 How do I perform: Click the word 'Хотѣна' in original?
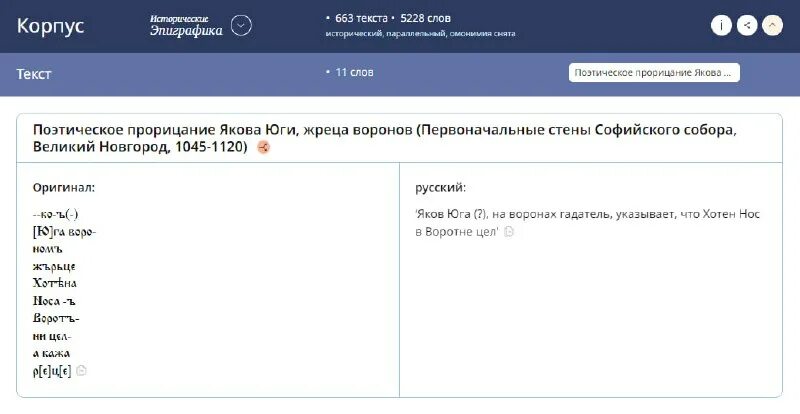pyautogui.click(x=55, y=283)
